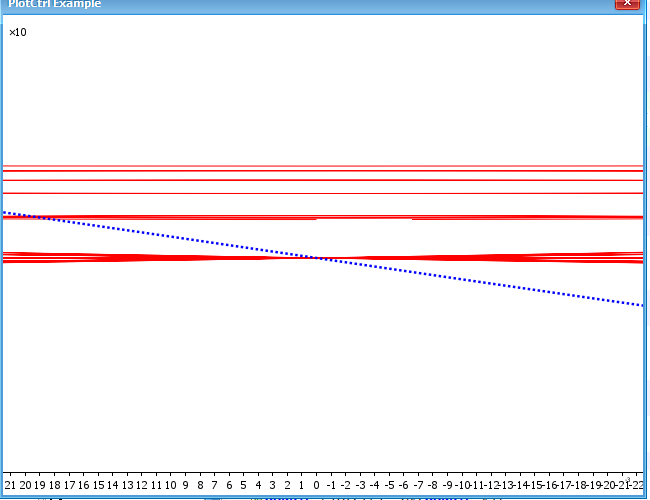Viewport: 650px width, 500px height.
Task: Click the 0 tick label on x-axis
Action: click(x=316, y=483)
